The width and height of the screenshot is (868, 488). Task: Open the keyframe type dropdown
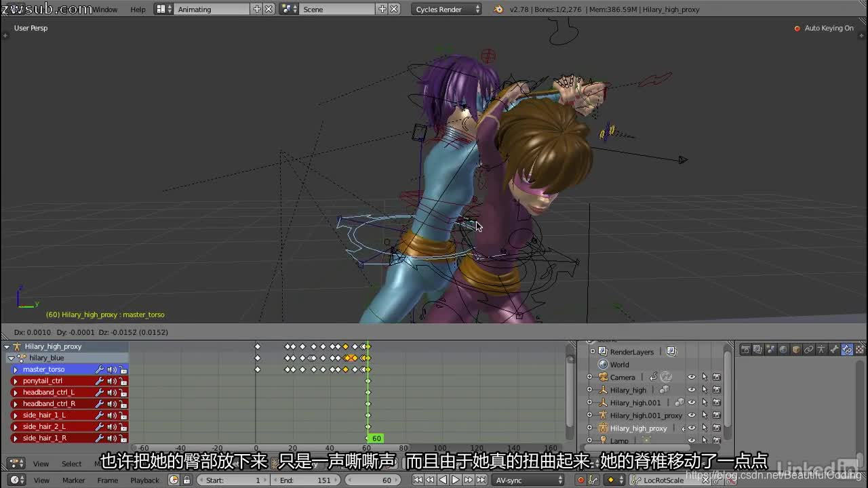coord(614,480)
